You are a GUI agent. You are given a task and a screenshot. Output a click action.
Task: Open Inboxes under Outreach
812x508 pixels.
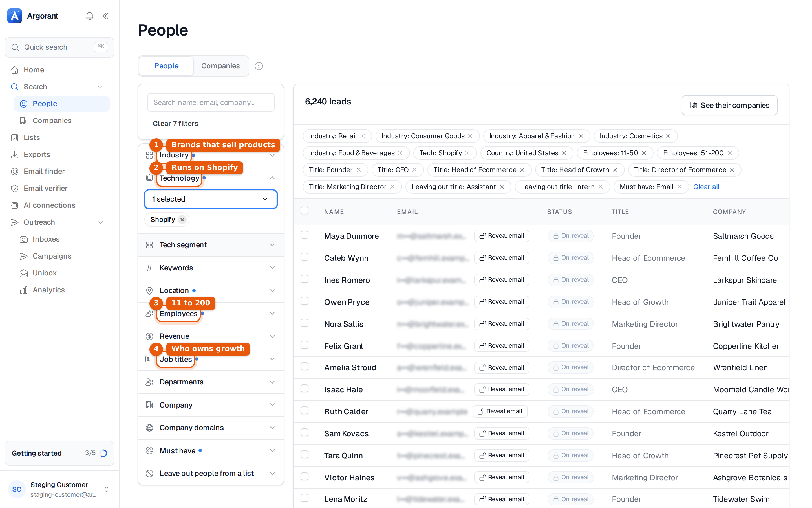tap(62, 239)
